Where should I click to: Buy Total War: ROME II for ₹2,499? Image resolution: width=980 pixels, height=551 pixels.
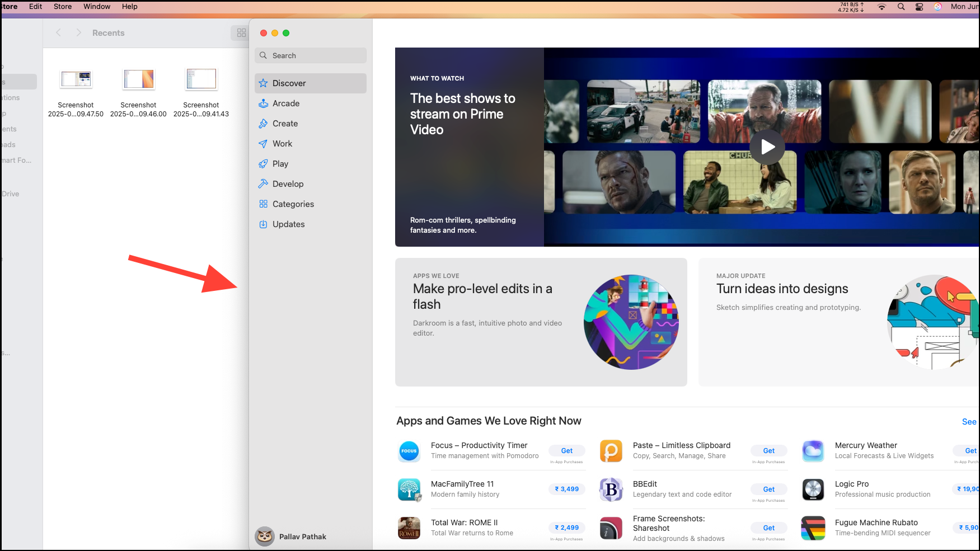coord(567,528)
